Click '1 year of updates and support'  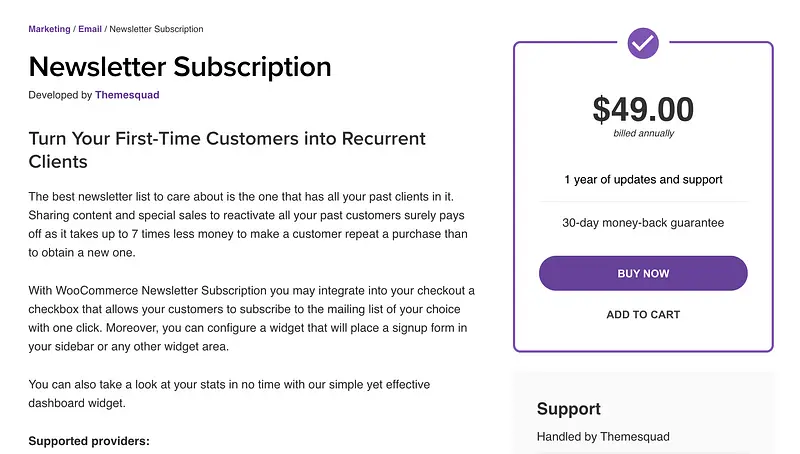pyautogui.click(x=643, y=180)
